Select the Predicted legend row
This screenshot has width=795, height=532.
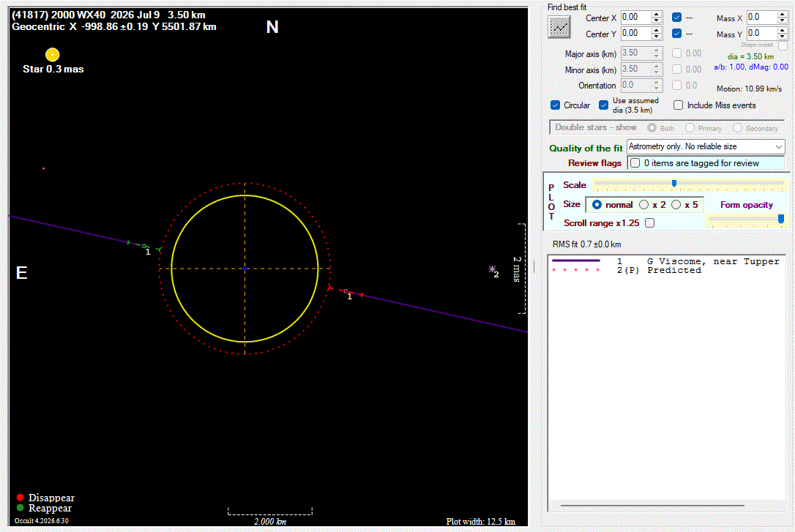pos(627,270)
